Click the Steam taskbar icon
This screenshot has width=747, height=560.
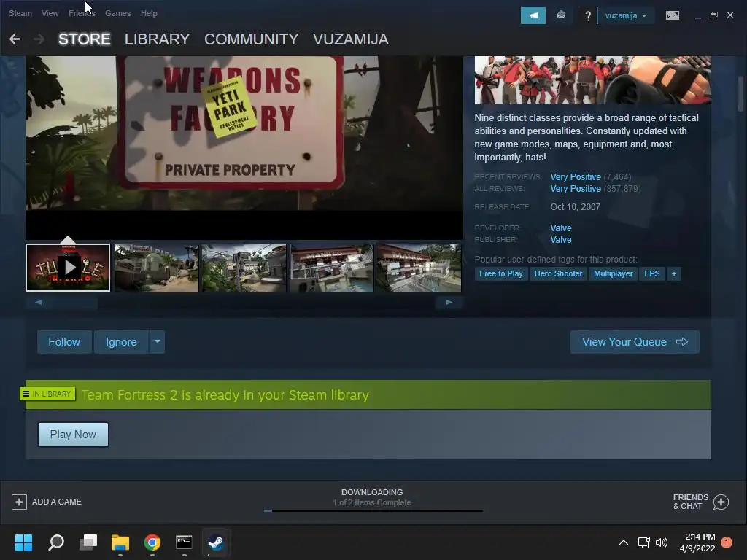[216, 542]
